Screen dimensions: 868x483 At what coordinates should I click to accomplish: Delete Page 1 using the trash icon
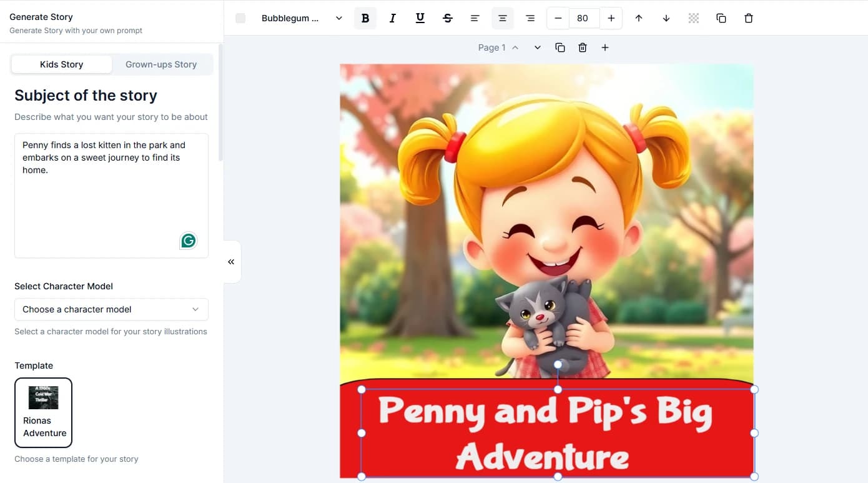click(x=582, y=47)
